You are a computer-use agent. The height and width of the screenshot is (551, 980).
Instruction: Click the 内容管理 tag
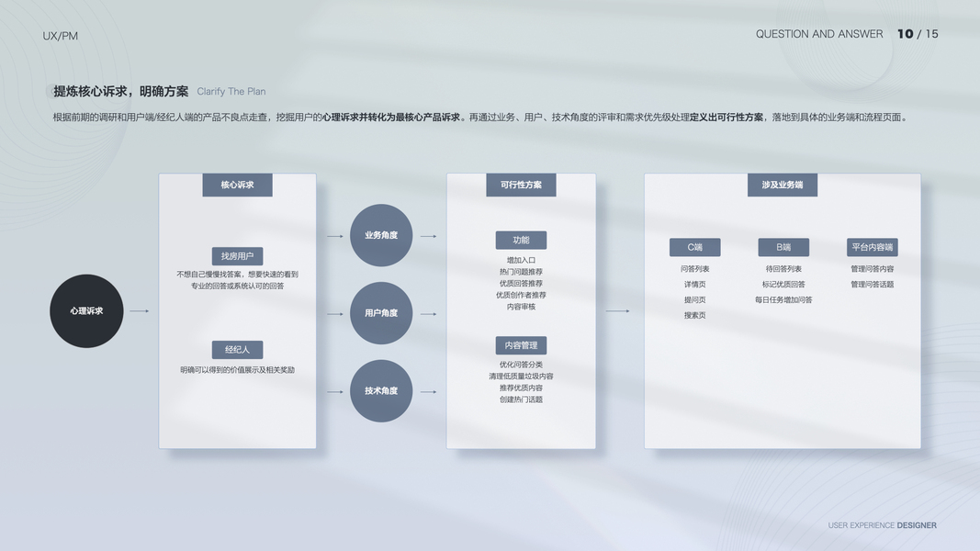pos(522,345)
